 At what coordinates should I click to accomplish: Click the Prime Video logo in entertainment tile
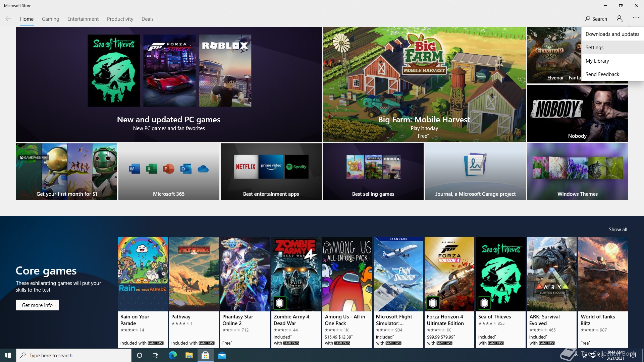click(271, 167)
